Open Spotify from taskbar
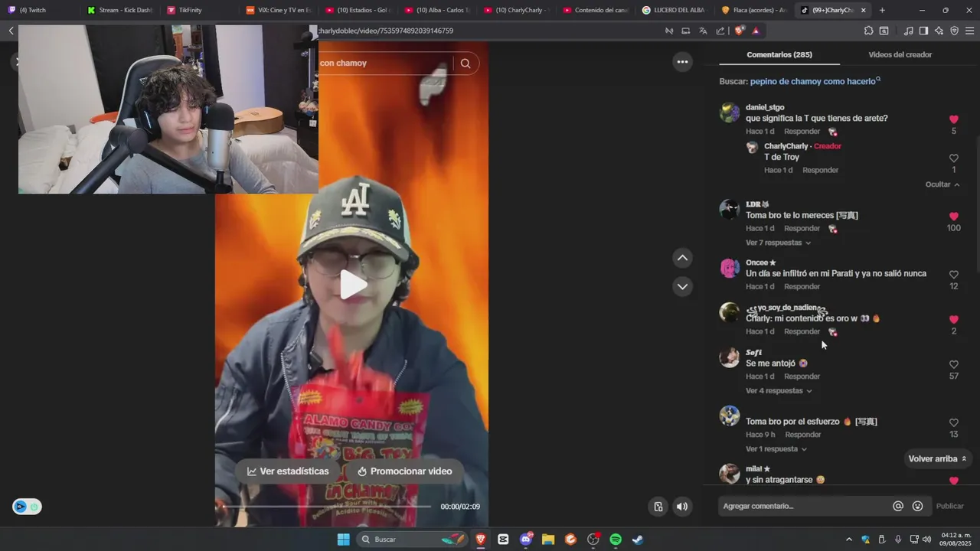The image size is (980, 551). click(616, 540)
